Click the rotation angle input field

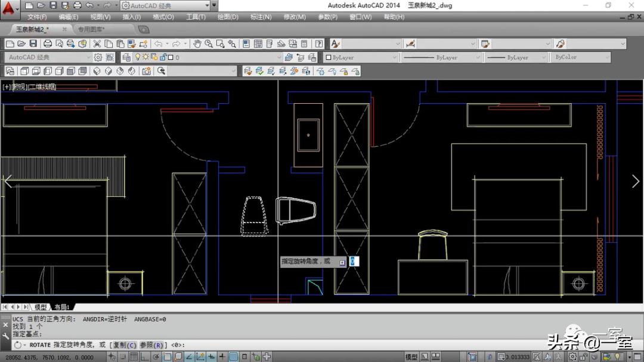(354, 261)
